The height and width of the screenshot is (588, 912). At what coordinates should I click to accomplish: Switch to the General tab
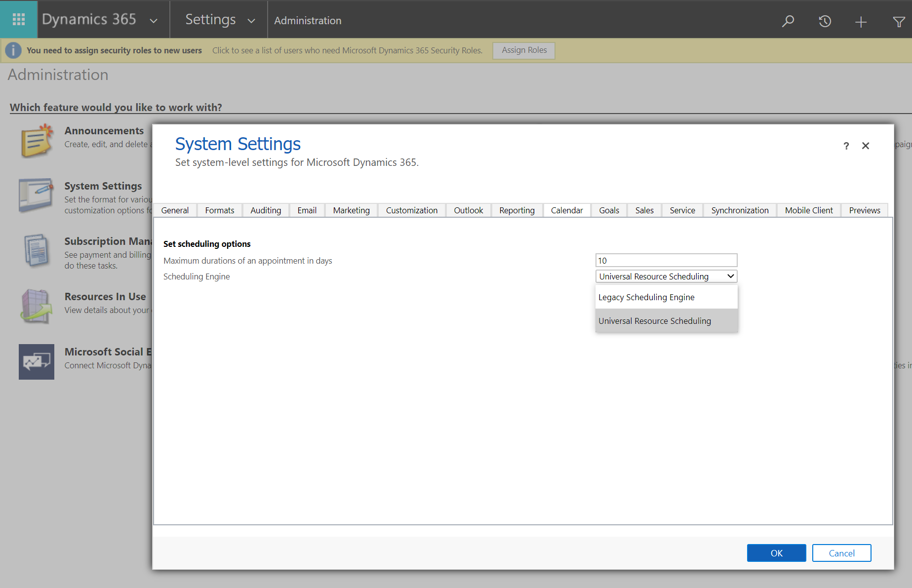click(x=175, y=210)
